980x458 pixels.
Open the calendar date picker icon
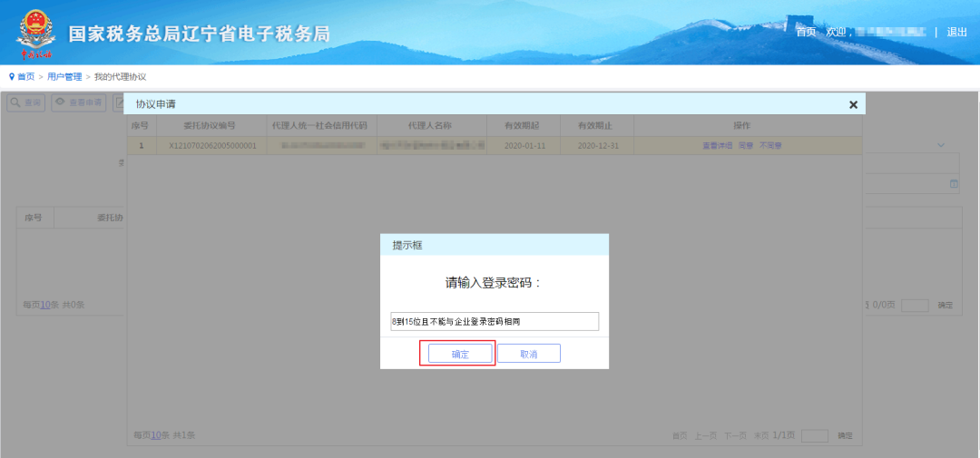coord(954,184)
